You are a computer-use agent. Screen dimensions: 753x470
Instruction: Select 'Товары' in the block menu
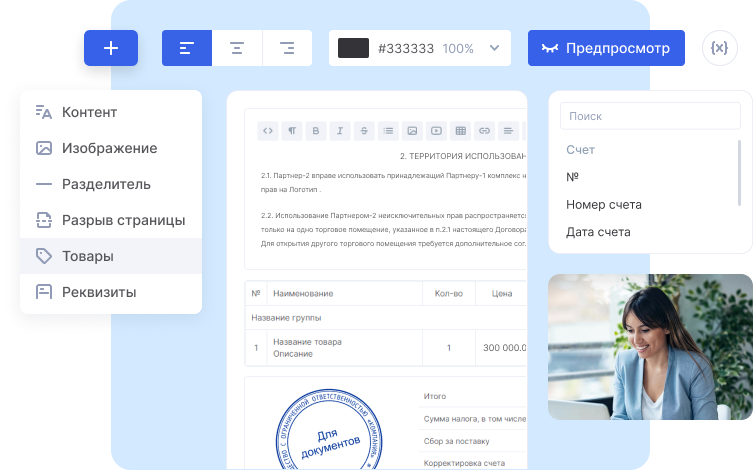[x=88, y=256]
